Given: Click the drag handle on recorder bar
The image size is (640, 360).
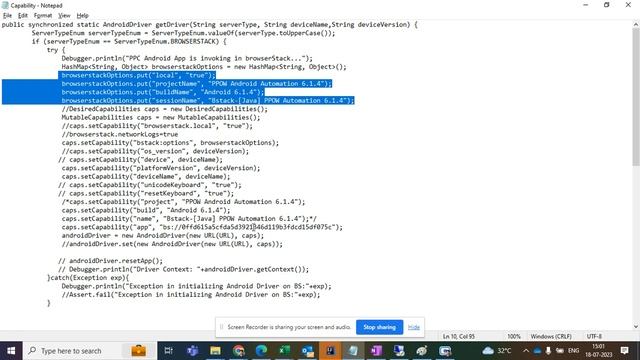Looking at the screenshot, I should [222, 327].
